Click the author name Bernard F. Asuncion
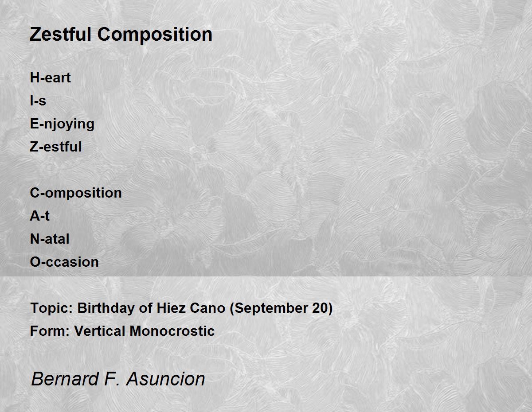 click(x=118, y=379)
